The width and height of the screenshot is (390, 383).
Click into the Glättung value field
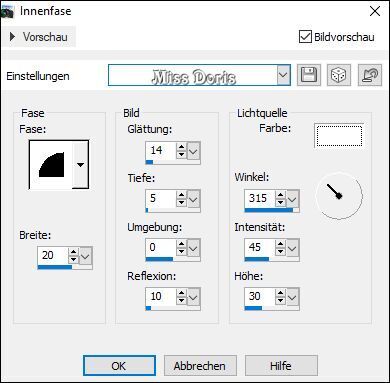161,151
